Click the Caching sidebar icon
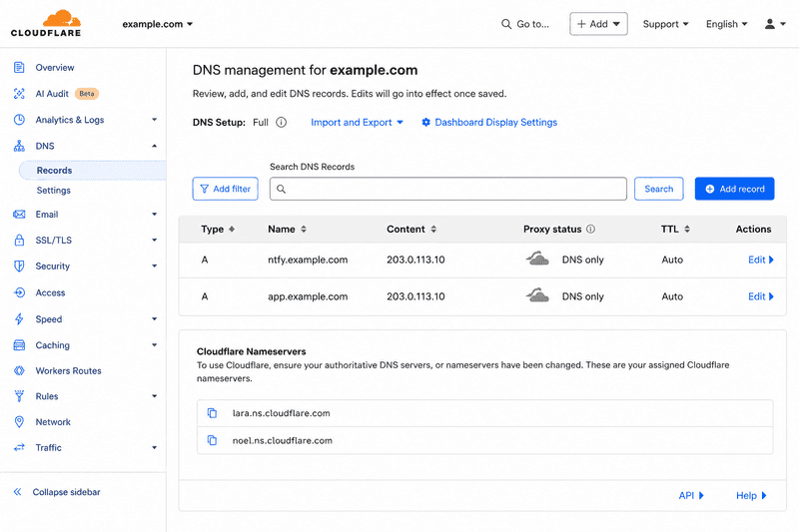 pos(19,345)
